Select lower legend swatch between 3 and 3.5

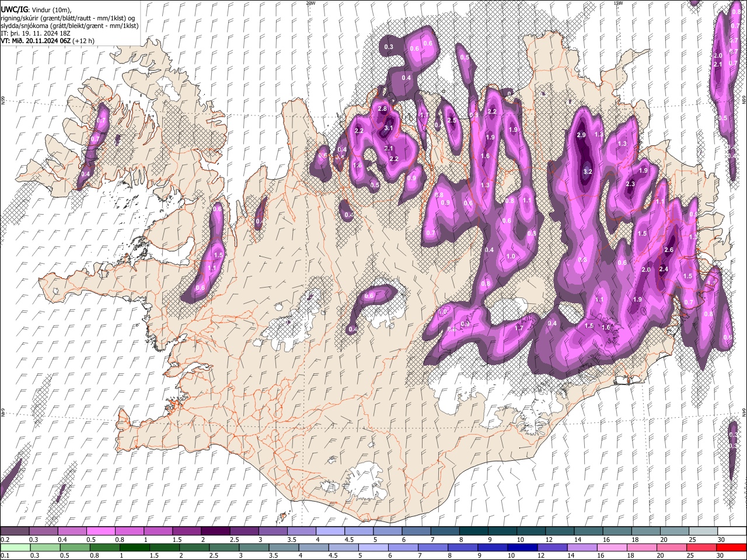pyautogui.click(x=254, y=548)
